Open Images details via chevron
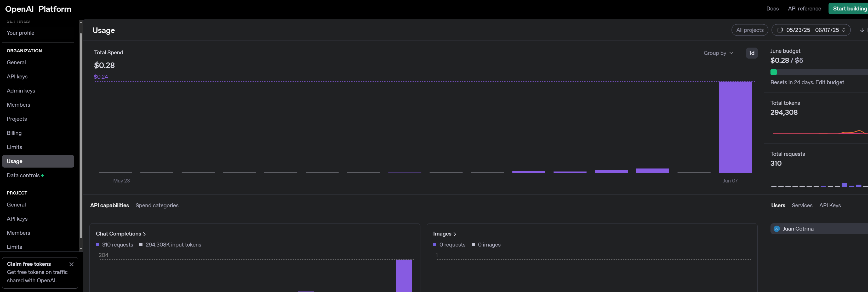 pos(455,234)
